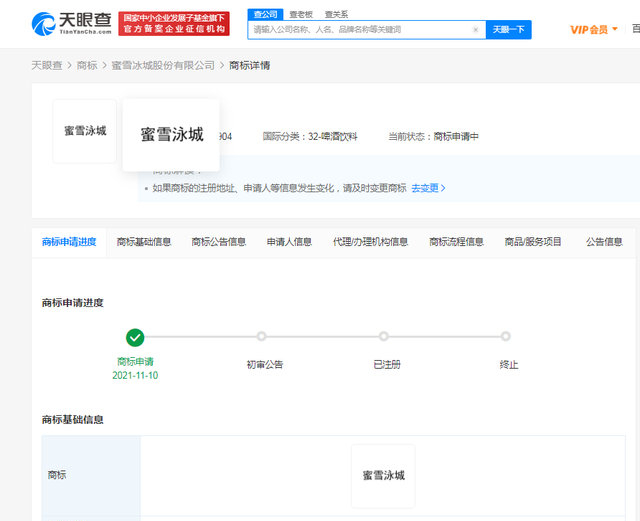Switch to 商标公告信息 tab
Image resolution: width=640 pixels, height=521 pixels.
[219, 242]
